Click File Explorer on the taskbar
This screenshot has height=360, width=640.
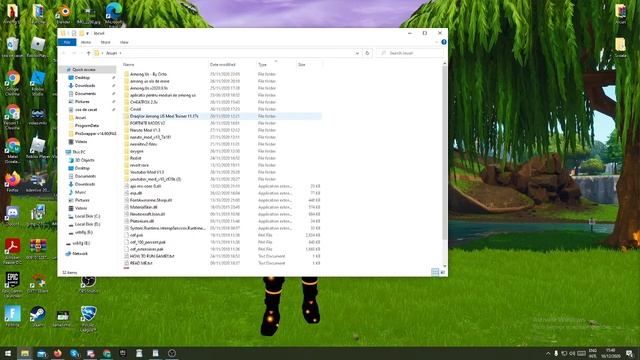click(x=25, y=353)
